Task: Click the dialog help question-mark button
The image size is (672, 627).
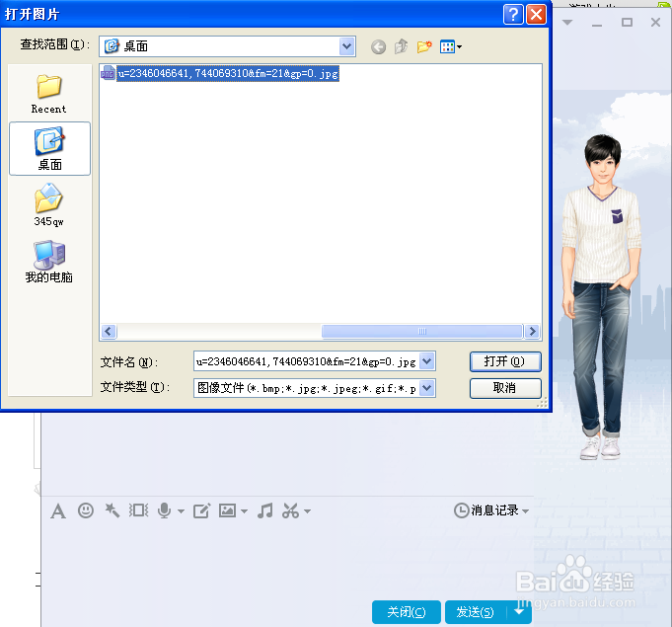Action: coord(513,15)
